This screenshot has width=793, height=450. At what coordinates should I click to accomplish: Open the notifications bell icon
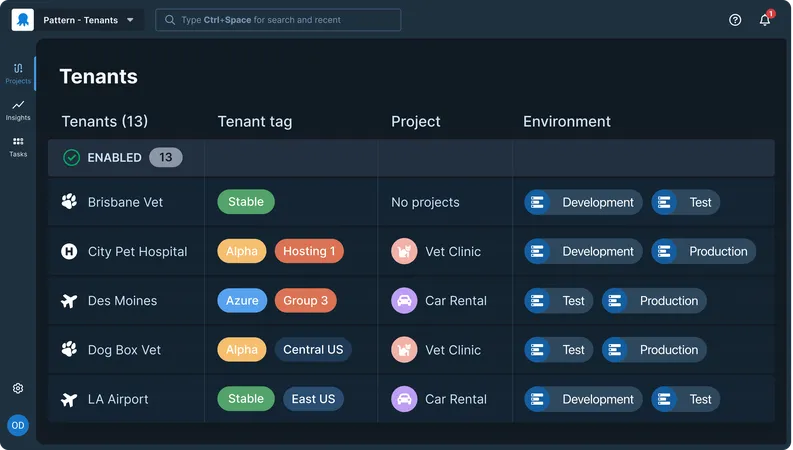[765, 20]
